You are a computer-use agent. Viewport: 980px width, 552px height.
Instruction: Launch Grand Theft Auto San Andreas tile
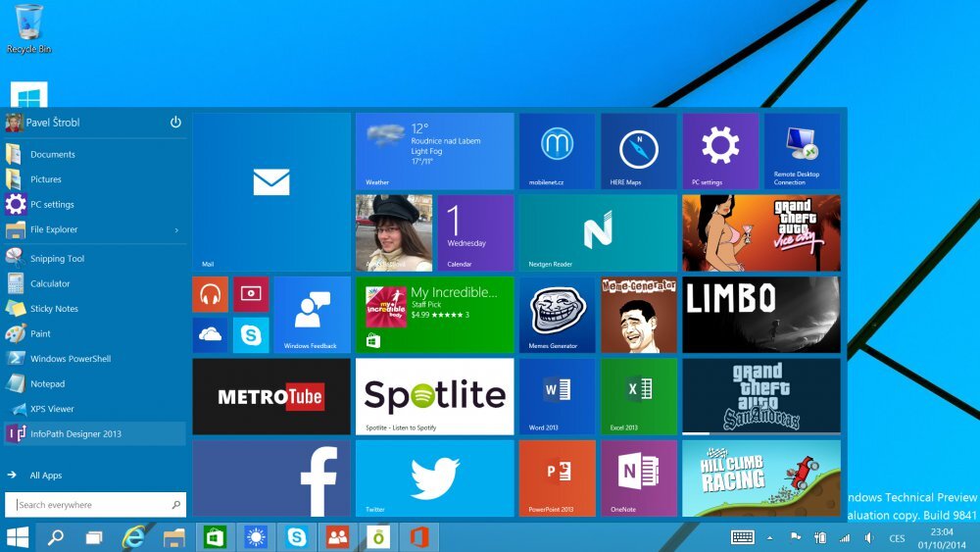(x=761, y=396)
